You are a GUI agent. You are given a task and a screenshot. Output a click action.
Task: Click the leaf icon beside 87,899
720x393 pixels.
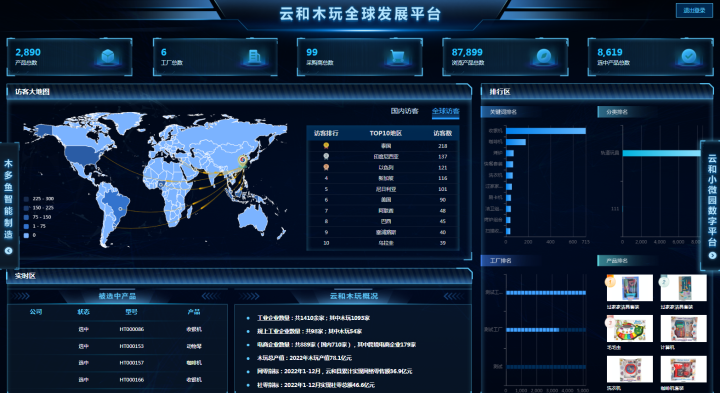pos(544,56)
